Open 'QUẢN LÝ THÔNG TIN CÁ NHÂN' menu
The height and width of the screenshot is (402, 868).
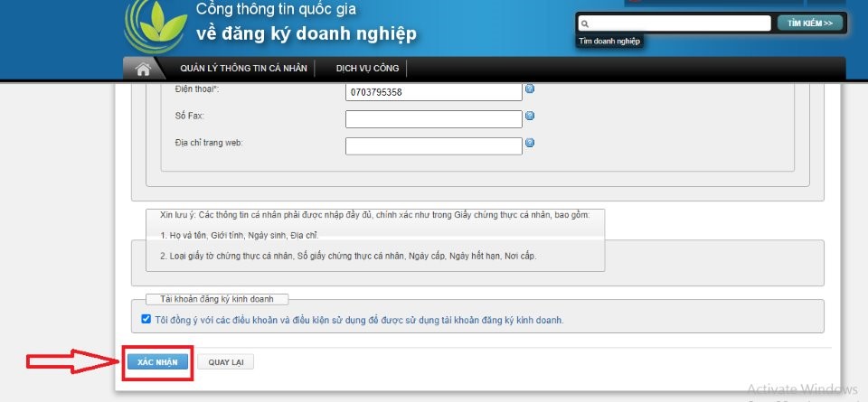tap(243, 69)
